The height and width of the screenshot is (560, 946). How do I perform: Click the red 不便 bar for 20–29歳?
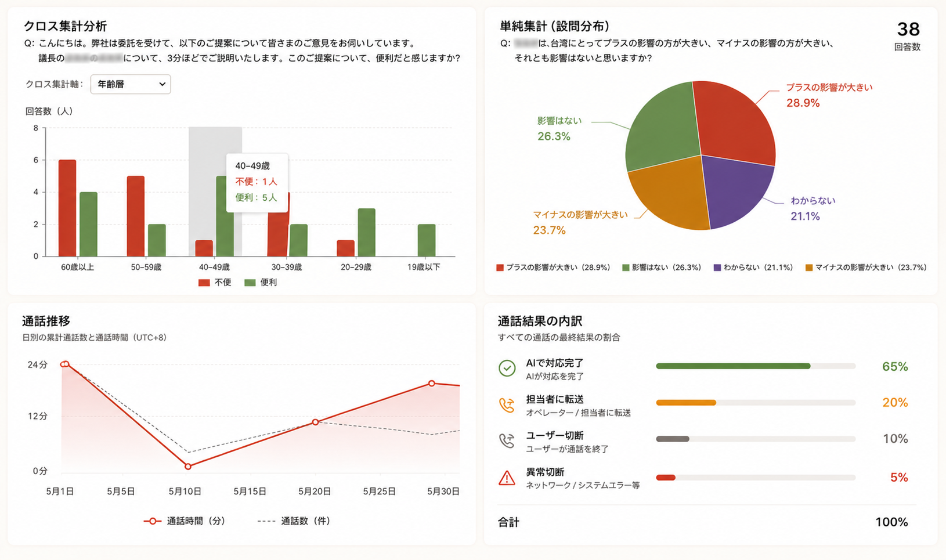345,248
